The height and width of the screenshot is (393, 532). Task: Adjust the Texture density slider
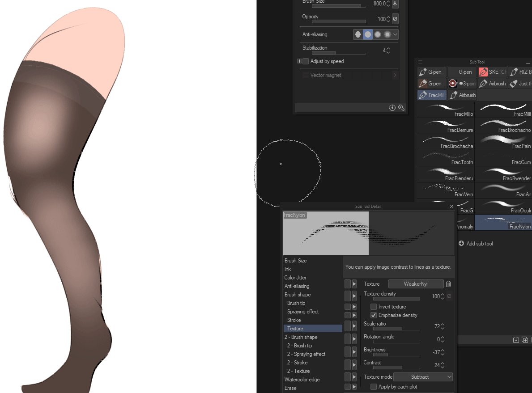[x=396, y=299]
